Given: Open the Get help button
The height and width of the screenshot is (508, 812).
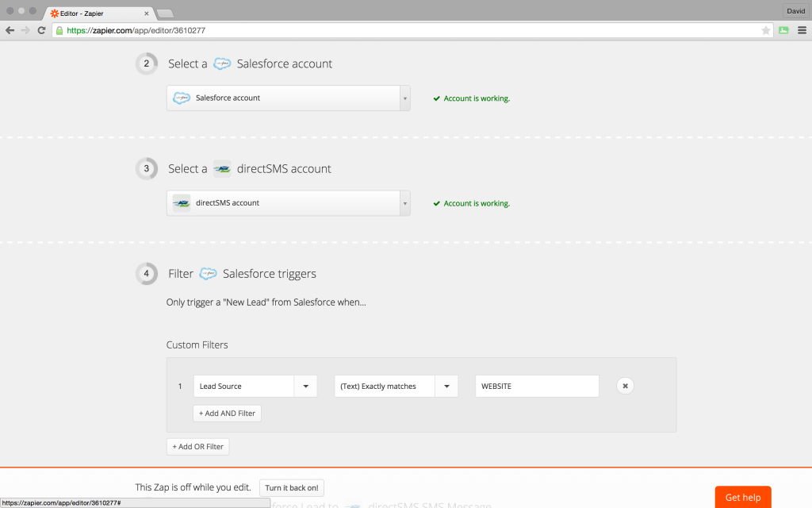Looking at the screenshot, I should click(743, 497).
